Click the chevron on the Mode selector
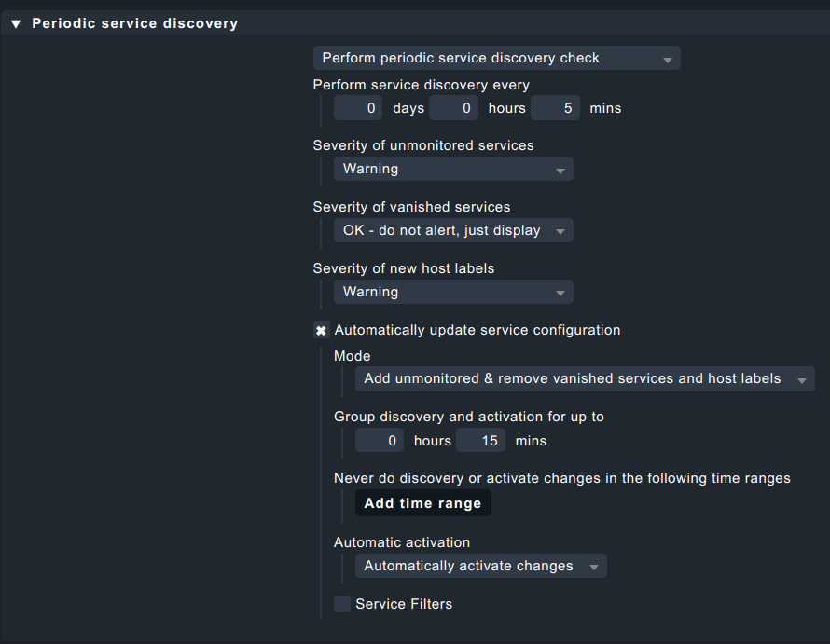This screenshot has width=830, height=644. tap(801, 378)
